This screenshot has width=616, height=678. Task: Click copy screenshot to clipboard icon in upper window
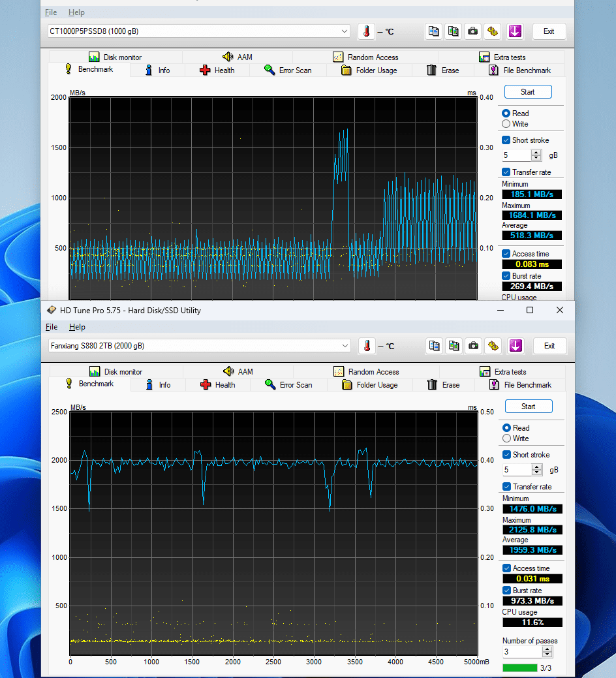[x=453, y=31]
